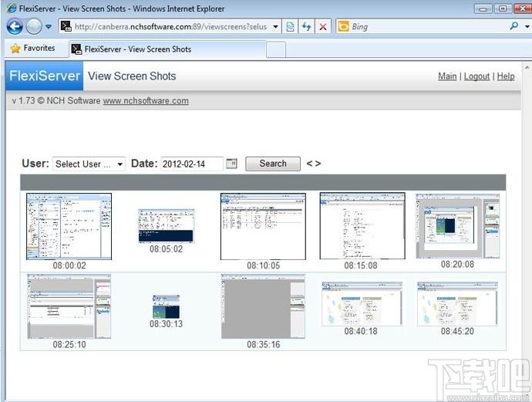This screenshot has width=532, height=402.
Task: Open the address bar URL dropdown
Action: click(275, 26)
